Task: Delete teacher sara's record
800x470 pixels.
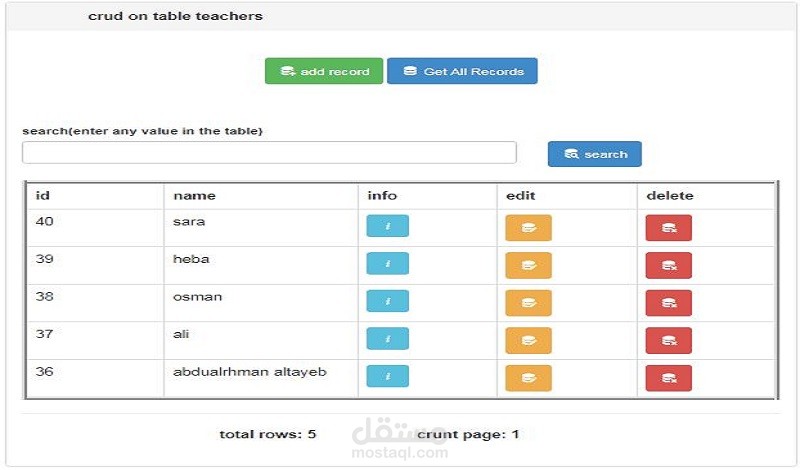Action: [668, 228]
